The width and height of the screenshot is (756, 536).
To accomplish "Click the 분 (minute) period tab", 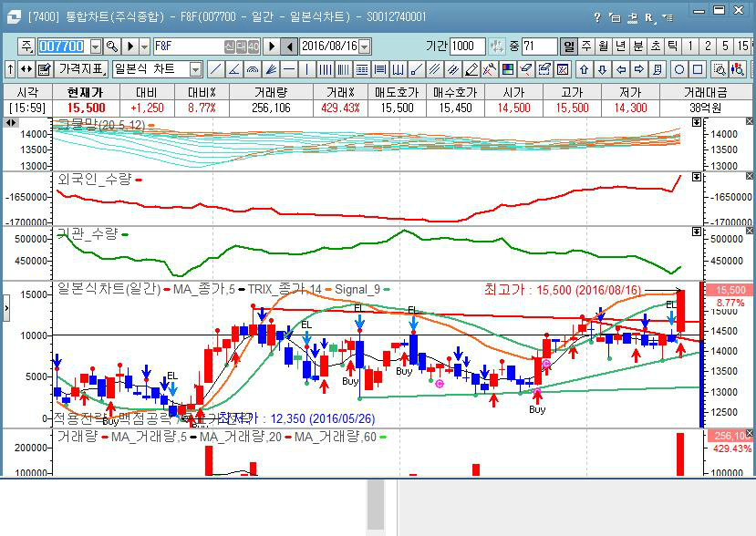I will coord(637,46).
